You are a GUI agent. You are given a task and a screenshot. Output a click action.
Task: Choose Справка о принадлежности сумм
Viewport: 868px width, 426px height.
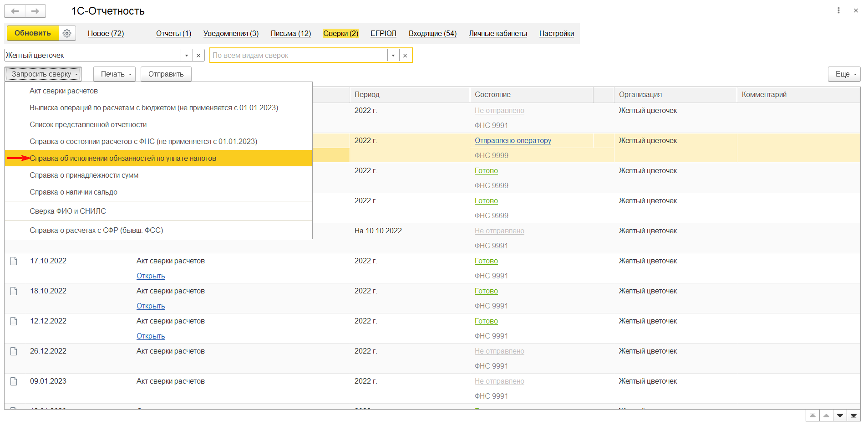158,175
